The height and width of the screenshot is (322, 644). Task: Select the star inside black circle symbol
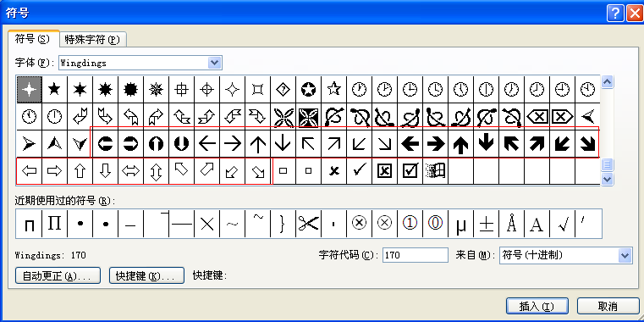(x=308, y=89)
